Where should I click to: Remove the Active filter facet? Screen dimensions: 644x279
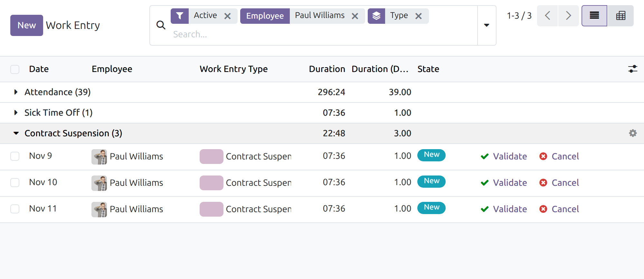[x=227, y=16]
